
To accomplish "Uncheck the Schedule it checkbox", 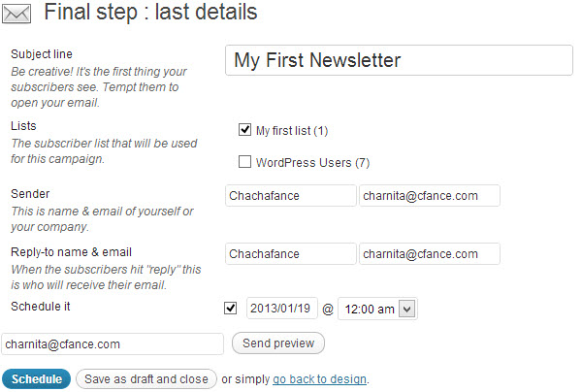I will (230, 309).
